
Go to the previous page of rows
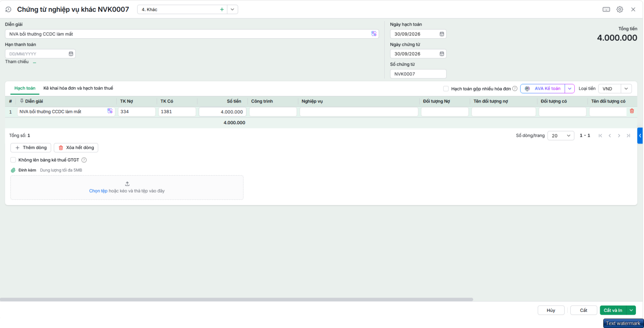pyautogui.click(x=610, y=135)
